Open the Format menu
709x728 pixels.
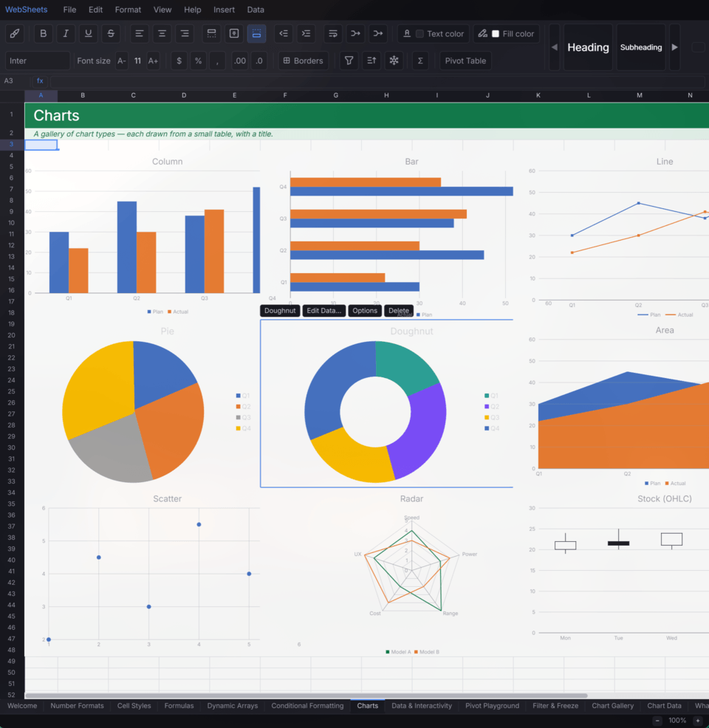pyautogui.click(x=129, y=10)
